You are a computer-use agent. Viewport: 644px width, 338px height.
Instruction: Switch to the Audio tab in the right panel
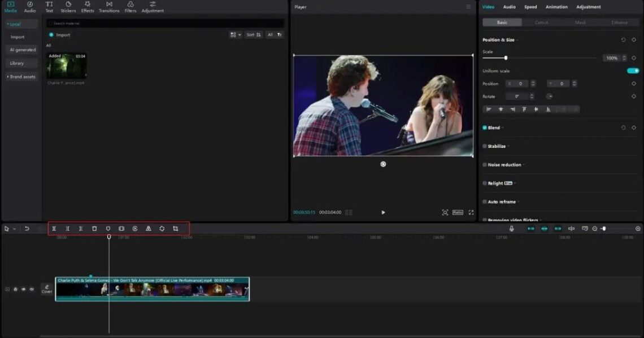tap(509, 7)
